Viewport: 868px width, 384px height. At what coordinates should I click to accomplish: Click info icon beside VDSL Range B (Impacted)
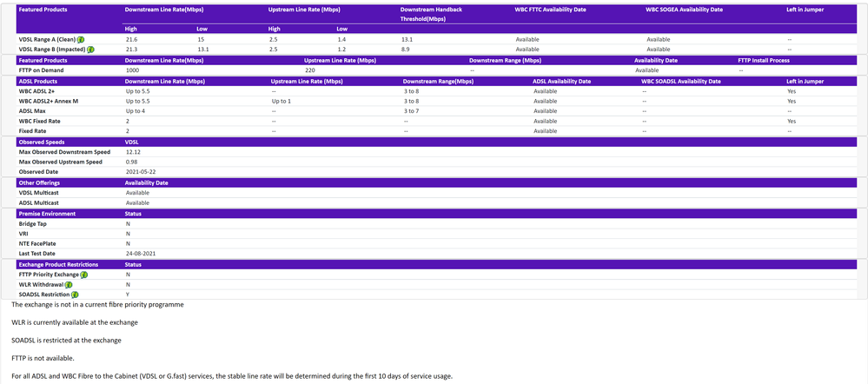click(91, 50)
